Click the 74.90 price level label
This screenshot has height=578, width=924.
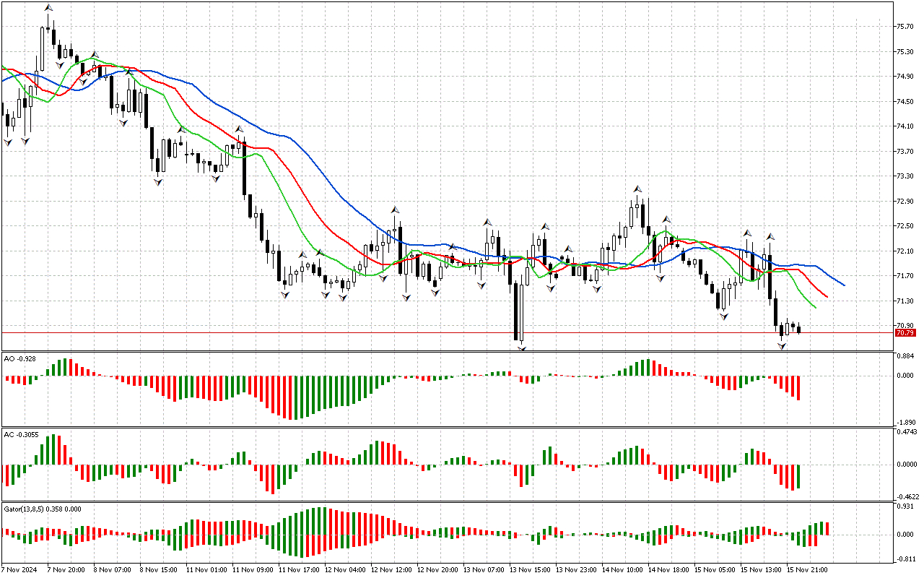coord(904,77)
